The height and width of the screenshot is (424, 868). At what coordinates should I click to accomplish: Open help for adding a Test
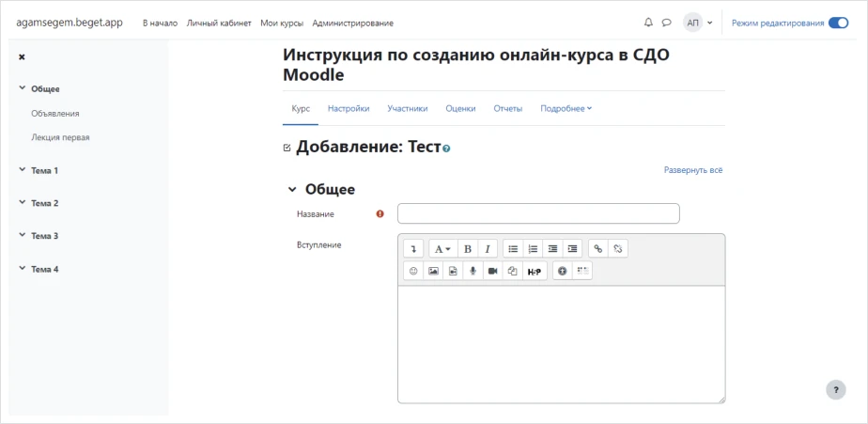point(447,149)
